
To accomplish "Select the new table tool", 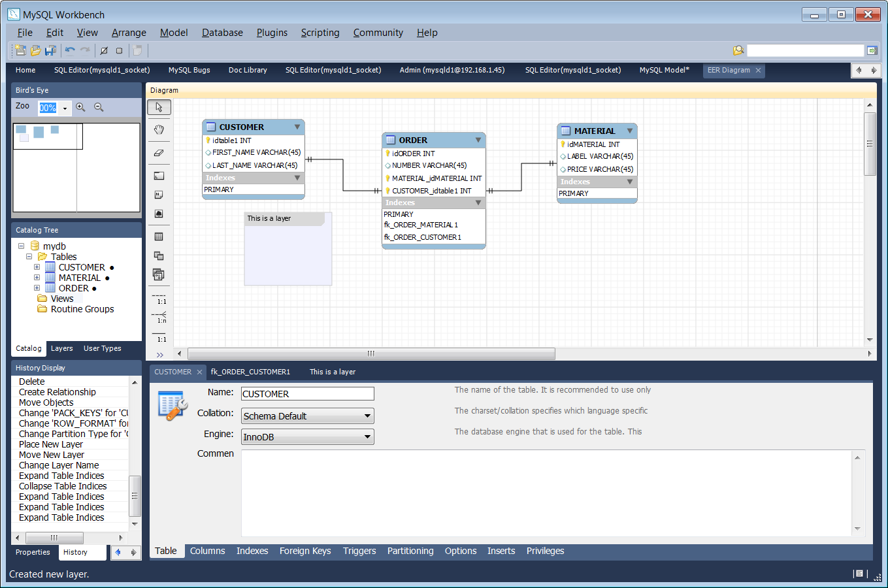I will click(159, 237).
